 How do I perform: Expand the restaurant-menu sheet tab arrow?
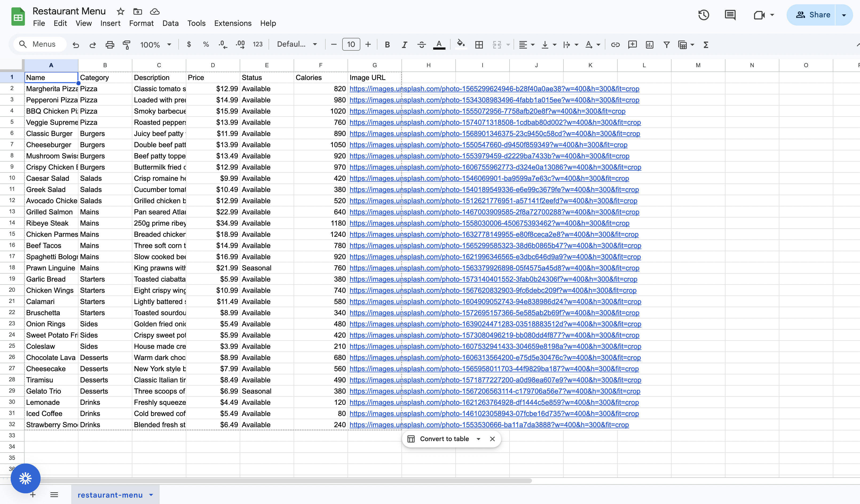151,495
